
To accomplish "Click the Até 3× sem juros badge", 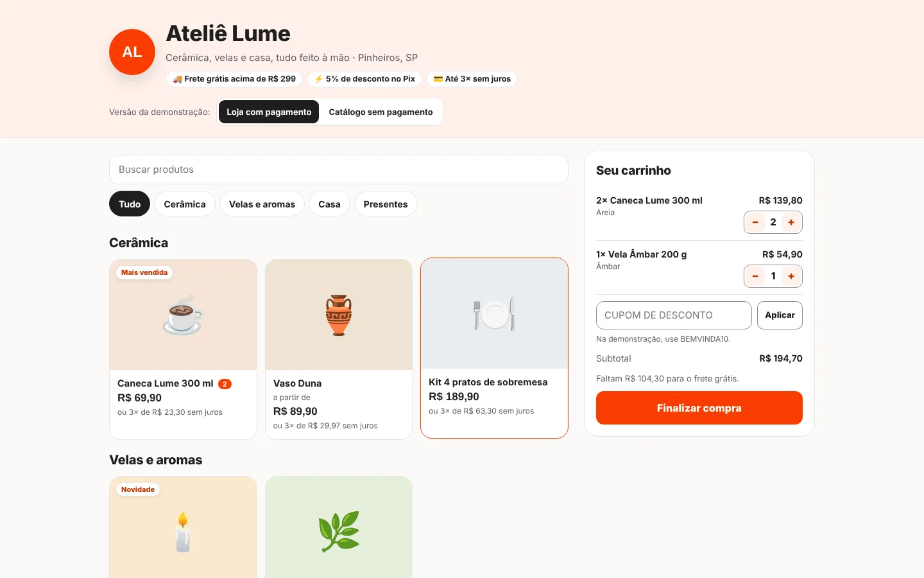I will (472, 79).
